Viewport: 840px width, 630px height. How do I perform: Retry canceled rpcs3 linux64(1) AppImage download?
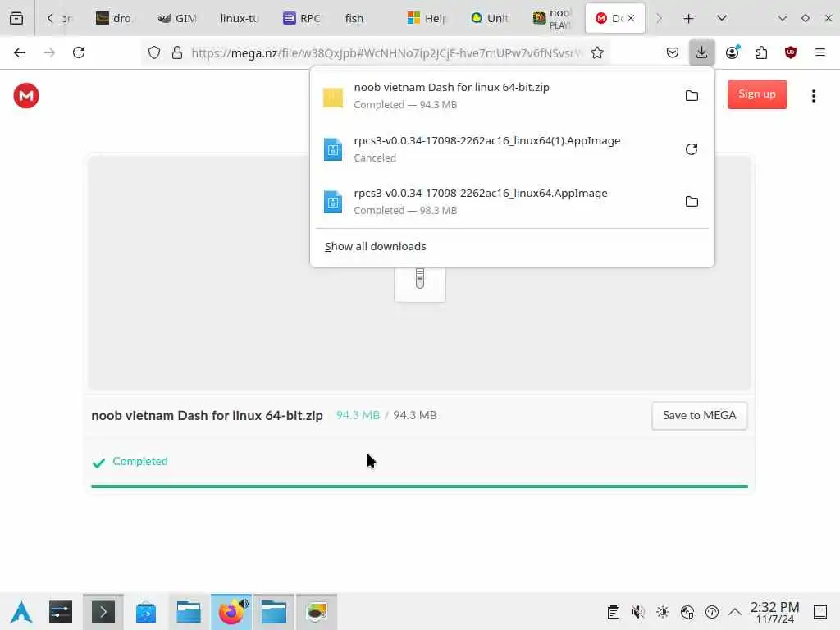pyautogui.click(x=692, y=149)
